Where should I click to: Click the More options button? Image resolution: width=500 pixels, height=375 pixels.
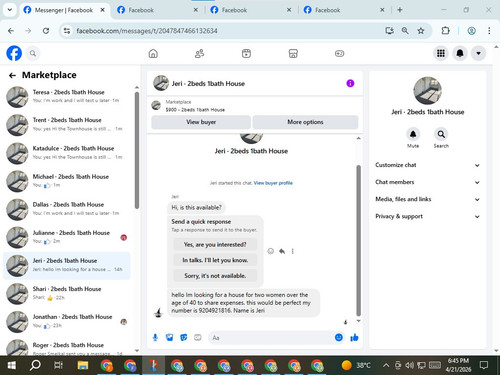coord(305,122)
